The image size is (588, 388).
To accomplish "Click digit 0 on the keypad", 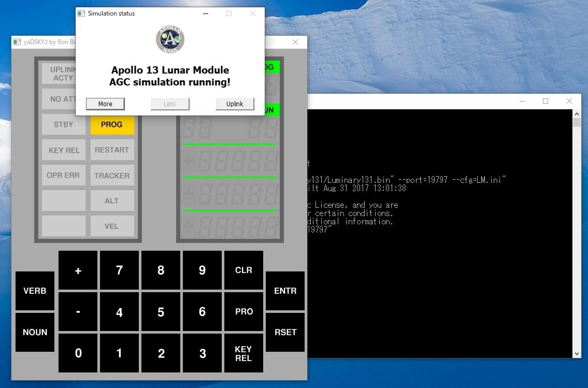I will 78,353.
